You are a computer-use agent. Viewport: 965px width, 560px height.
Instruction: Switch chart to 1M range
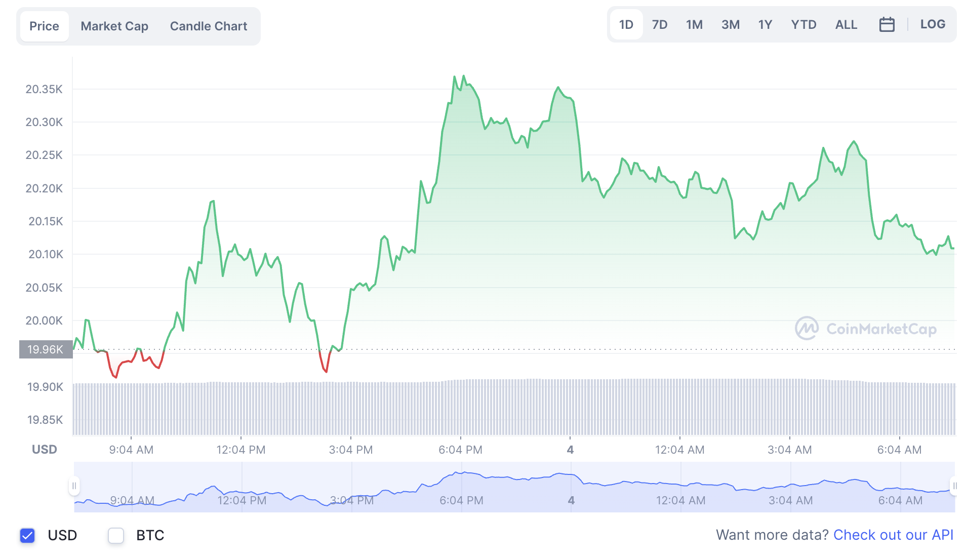[694, 24]
